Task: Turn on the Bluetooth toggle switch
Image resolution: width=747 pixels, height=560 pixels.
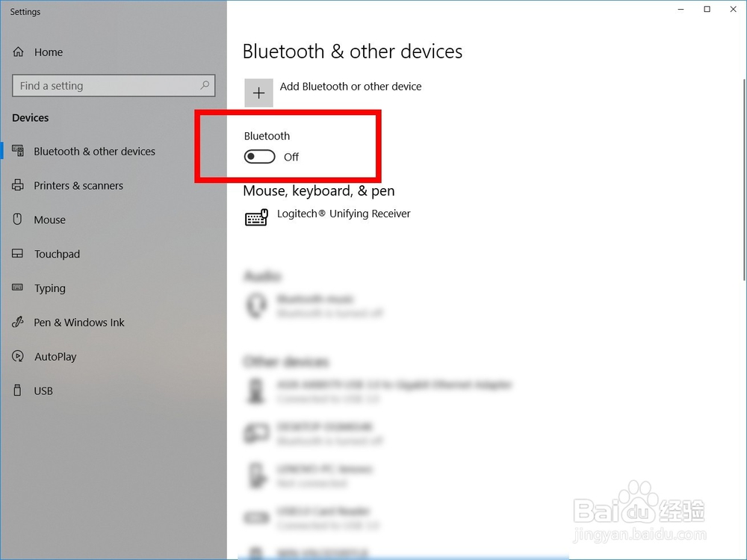Action: click(x=259, y=156)
